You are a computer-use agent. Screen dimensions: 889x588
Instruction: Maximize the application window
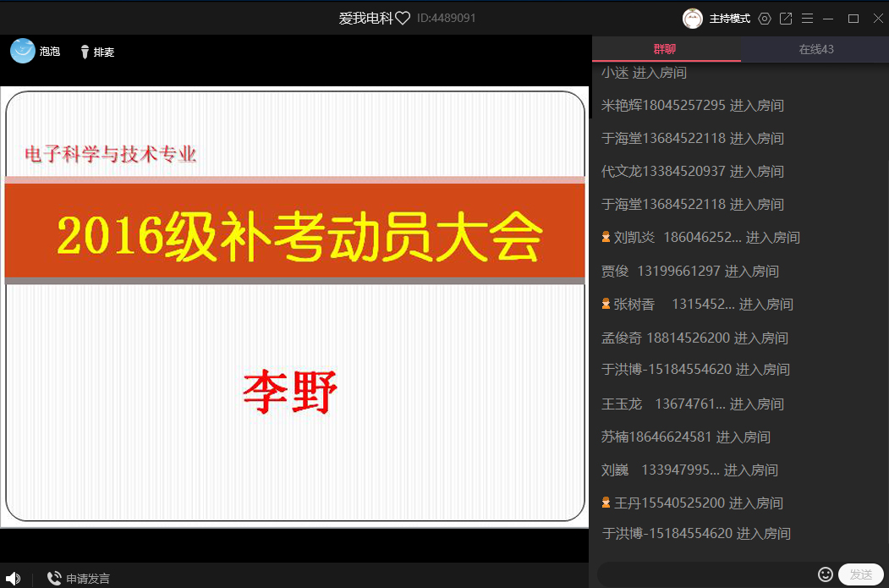853,19
